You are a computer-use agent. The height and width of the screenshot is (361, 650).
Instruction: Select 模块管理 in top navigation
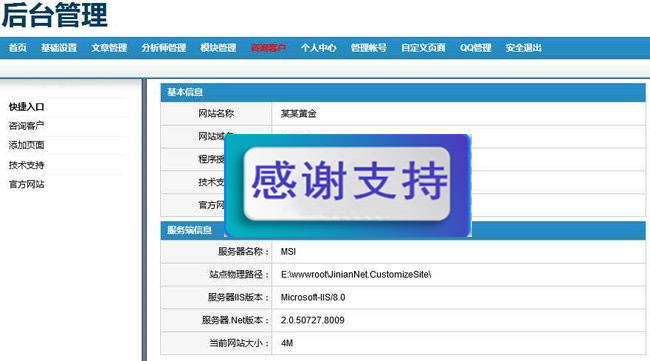[x=218, y=48]
